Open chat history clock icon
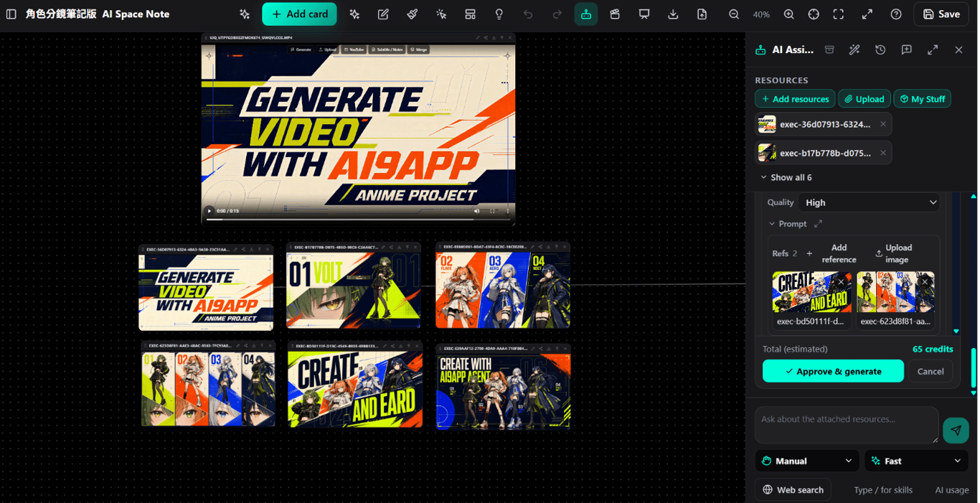 [880, 50]
